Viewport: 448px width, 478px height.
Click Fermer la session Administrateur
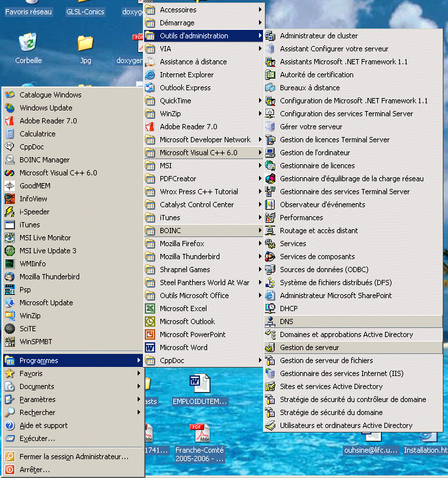(x=73, y=457)
